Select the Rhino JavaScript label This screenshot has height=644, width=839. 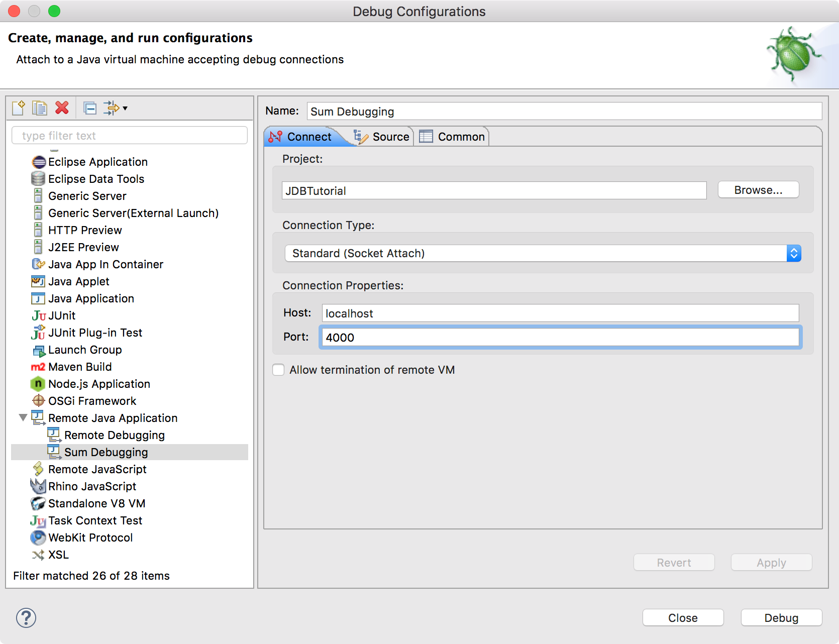(92, 486)
